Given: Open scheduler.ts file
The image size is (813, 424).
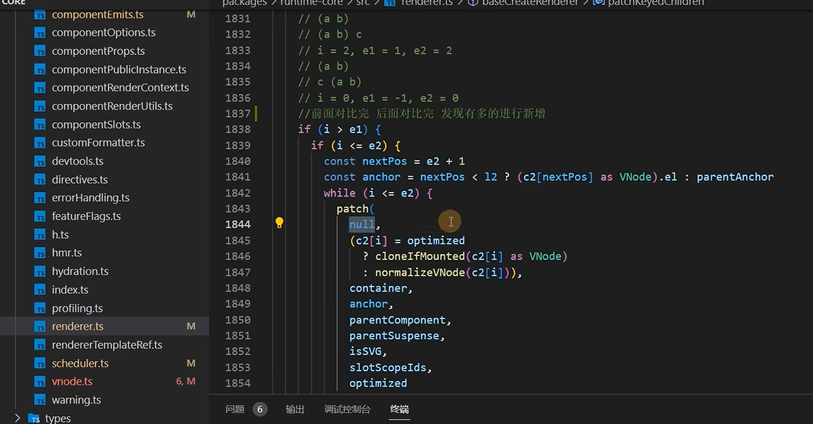Looking at the screenshot, I should pyautogui.click(x=80, y=363).
